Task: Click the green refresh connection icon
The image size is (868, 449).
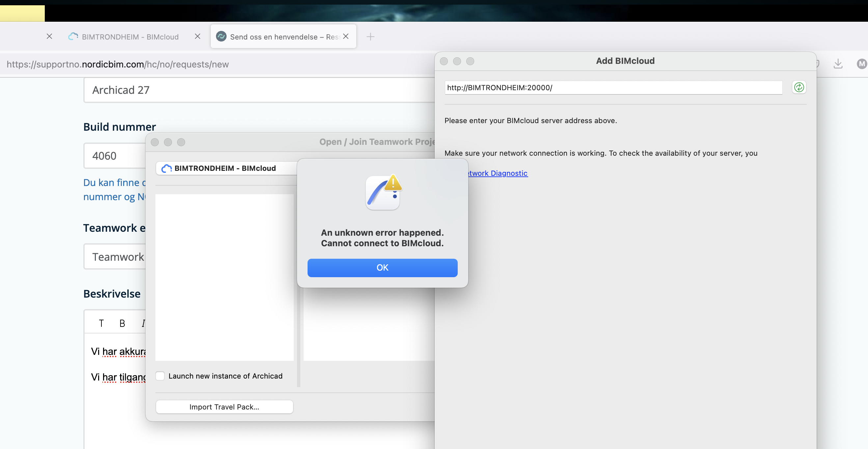Action: pos(799,88)
